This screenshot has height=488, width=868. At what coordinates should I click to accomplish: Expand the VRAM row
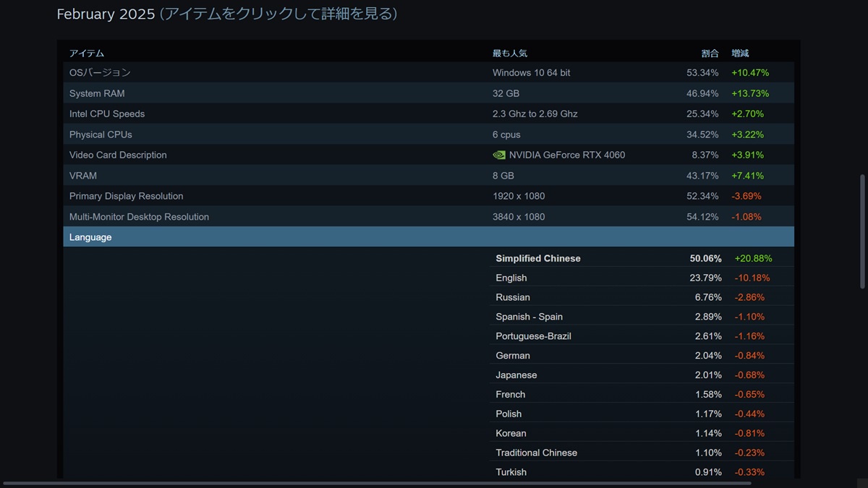tap(83, 176)
